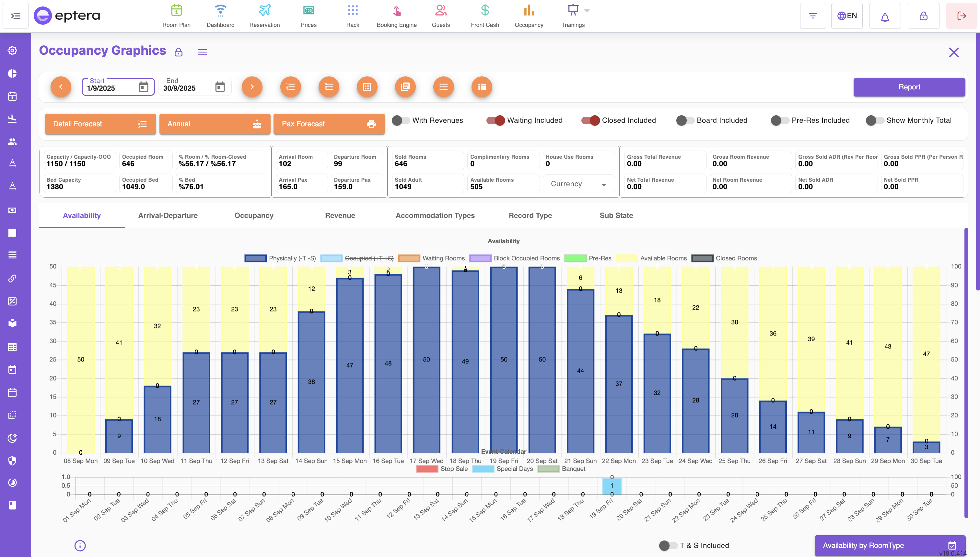980x557 pixels.
Task: Open the Guests module
Action: click(x=441, y=16)
